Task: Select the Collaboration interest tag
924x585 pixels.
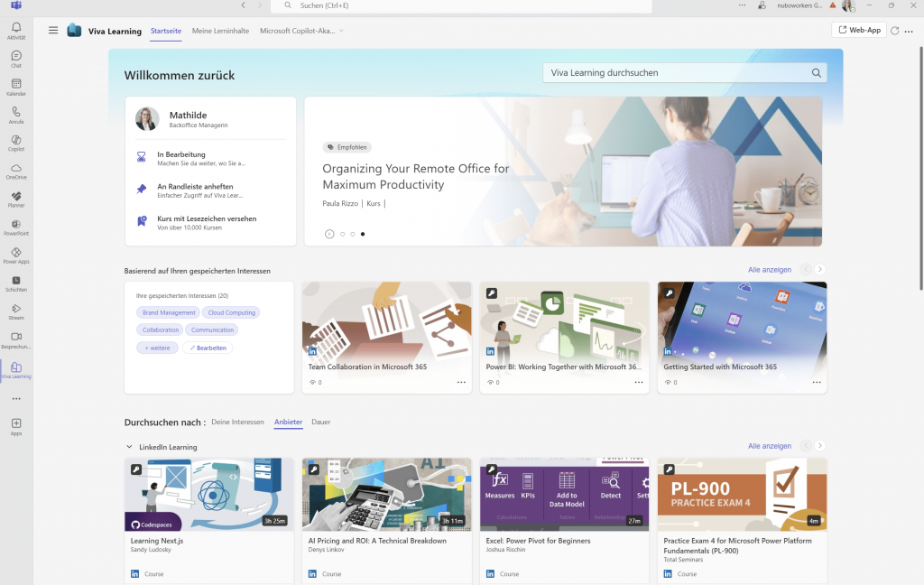Action: (161, 330)
